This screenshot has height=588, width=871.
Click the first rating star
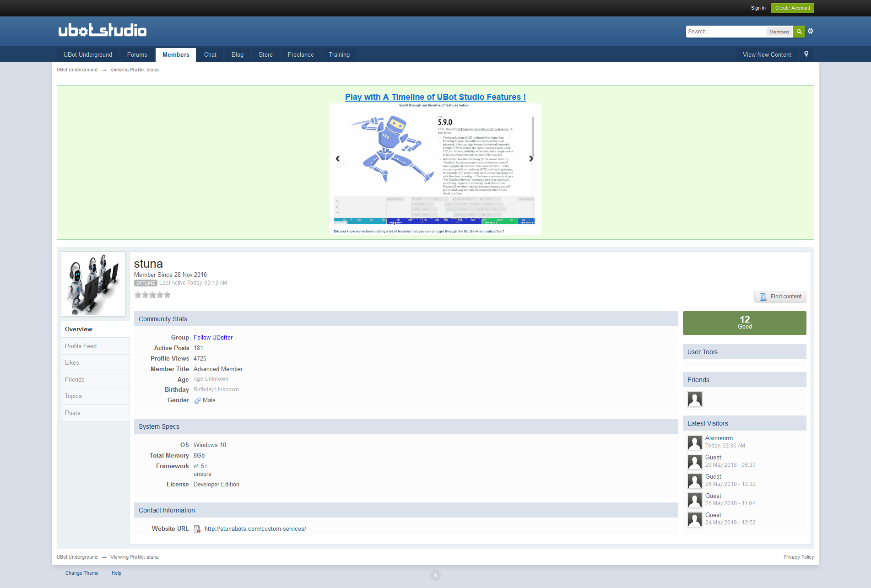coord(138,295)
